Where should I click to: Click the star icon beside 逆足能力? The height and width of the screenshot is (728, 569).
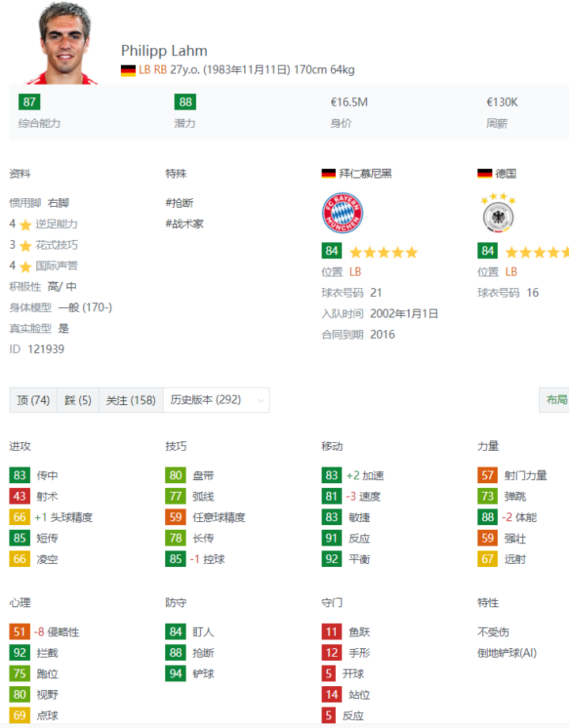[25, 225]
